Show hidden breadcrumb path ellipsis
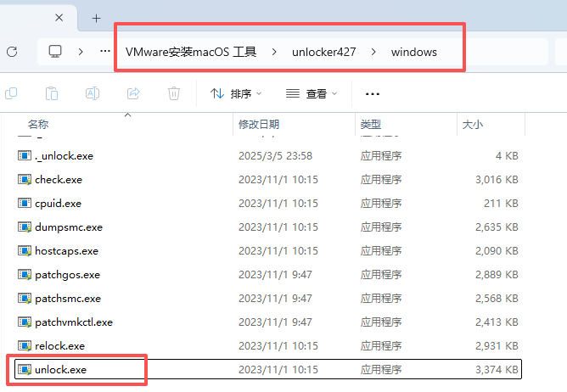Screen dimensions: 567x392 point(105,52)
